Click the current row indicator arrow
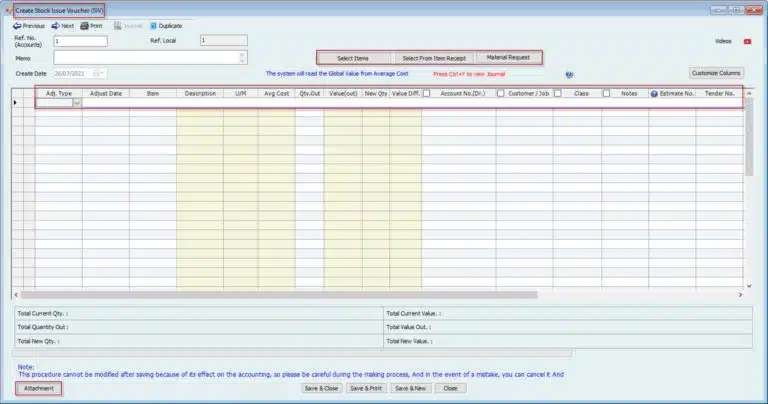The width and height of the screenshot is (768, 404). click(x=16, y=103)
